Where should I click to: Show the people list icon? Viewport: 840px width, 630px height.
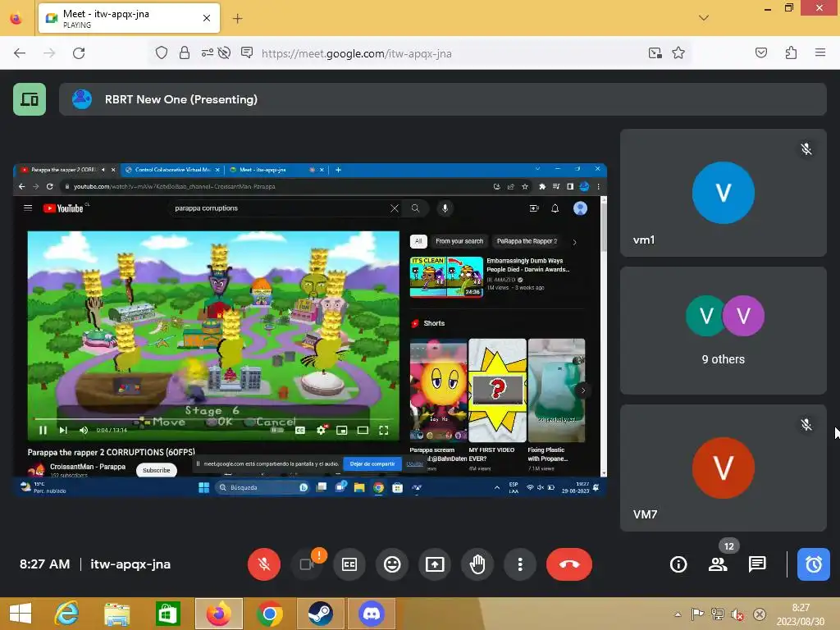pos(717,564)
